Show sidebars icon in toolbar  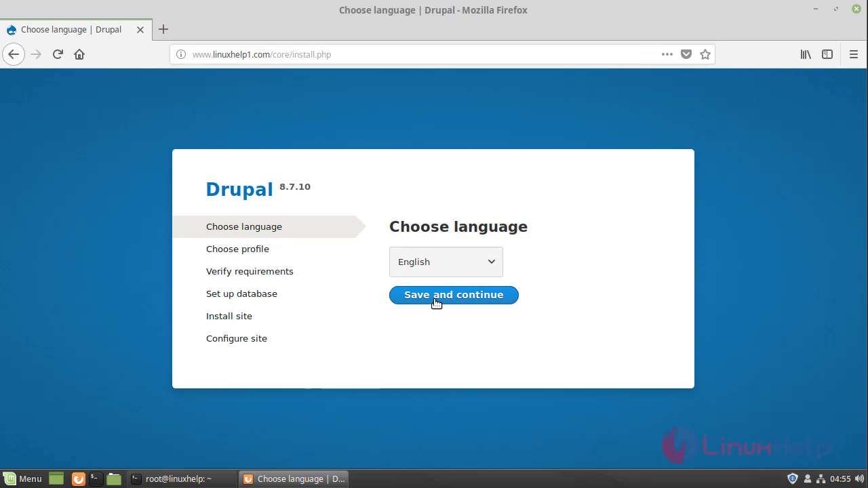click(x=827, y=54)
